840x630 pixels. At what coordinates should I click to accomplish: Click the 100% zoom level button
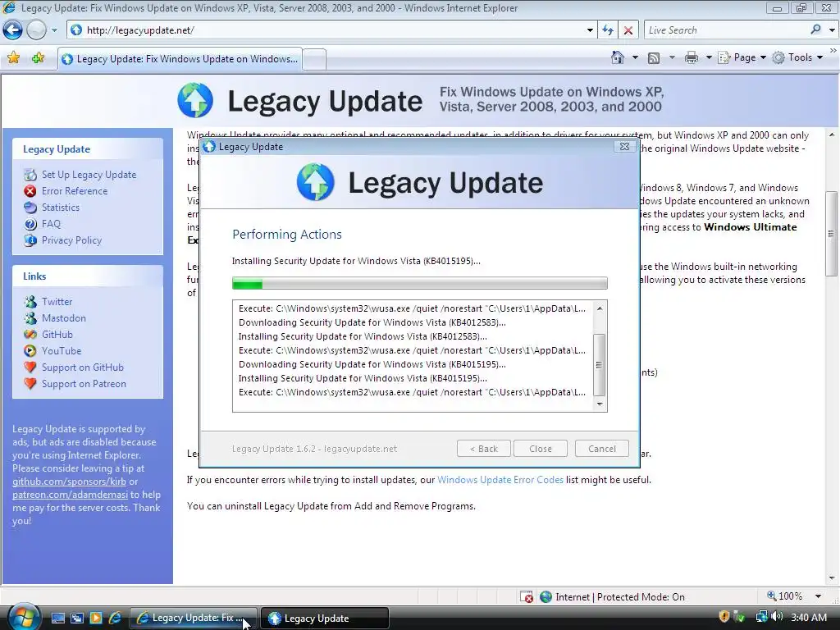[785, 596]
